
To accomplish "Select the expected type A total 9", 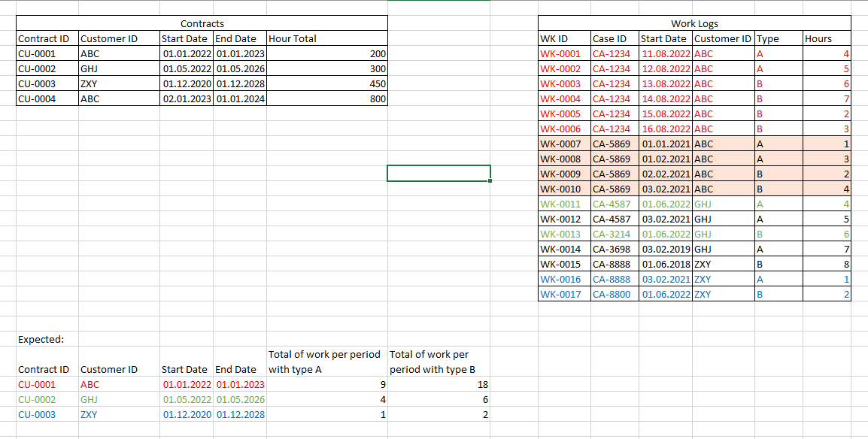I will pyautogui.click(x=326, y=384).
